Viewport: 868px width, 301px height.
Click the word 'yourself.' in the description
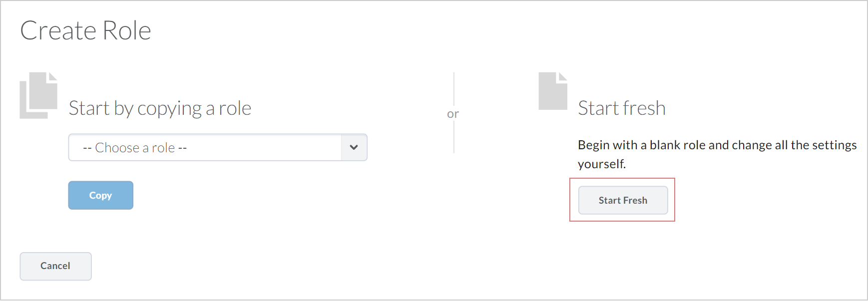602,164
